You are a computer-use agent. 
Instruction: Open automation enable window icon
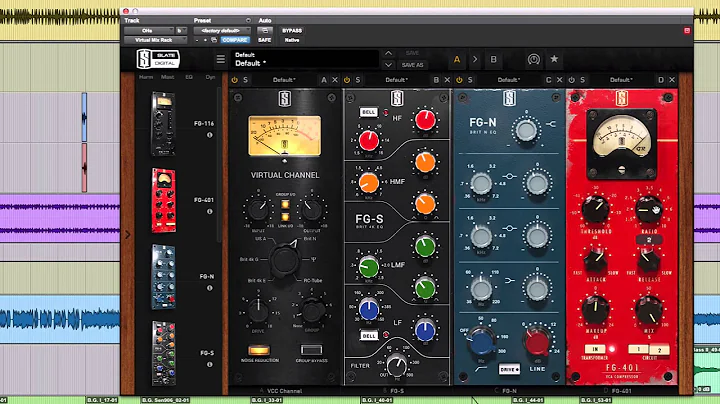click(264, 31)
